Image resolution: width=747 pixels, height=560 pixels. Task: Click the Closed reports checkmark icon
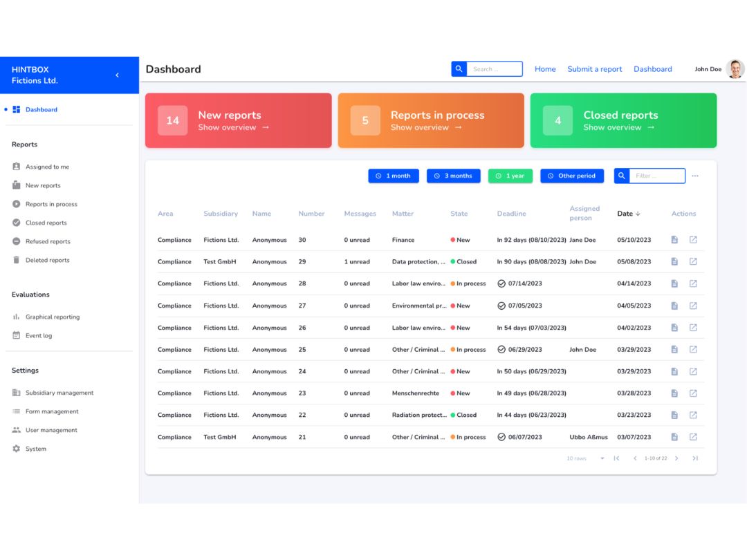tap(16, 223)
